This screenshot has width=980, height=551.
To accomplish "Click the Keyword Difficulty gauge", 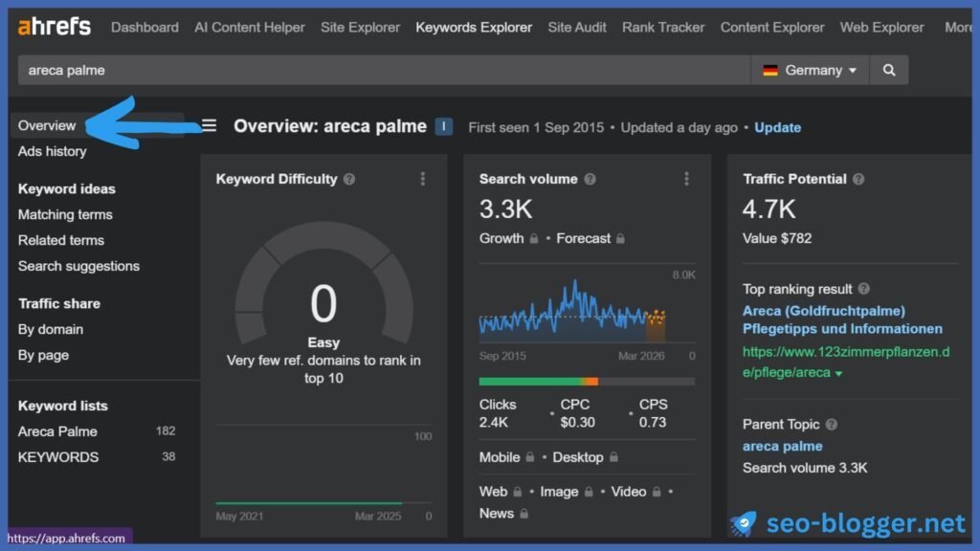I will click(323, 284).
